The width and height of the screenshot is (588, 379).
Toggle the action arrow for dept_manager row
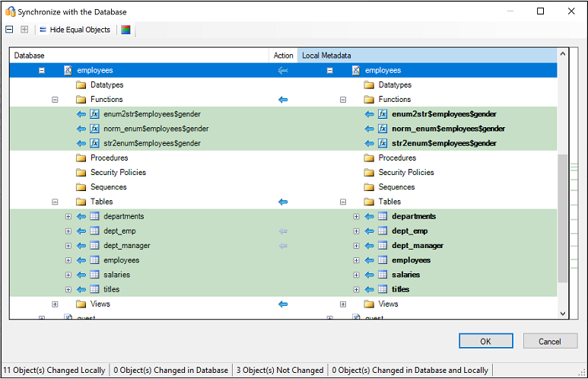click(283, 246)
